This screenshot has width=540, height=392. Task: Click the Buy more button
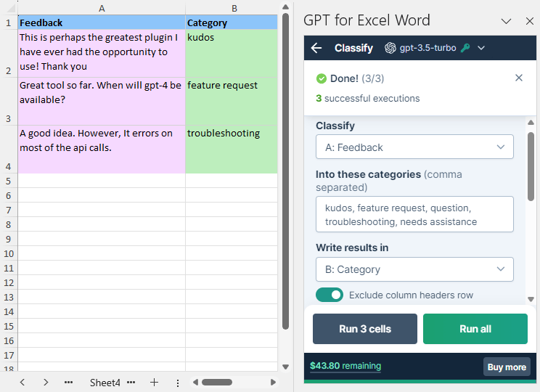[x=506, y=367]
